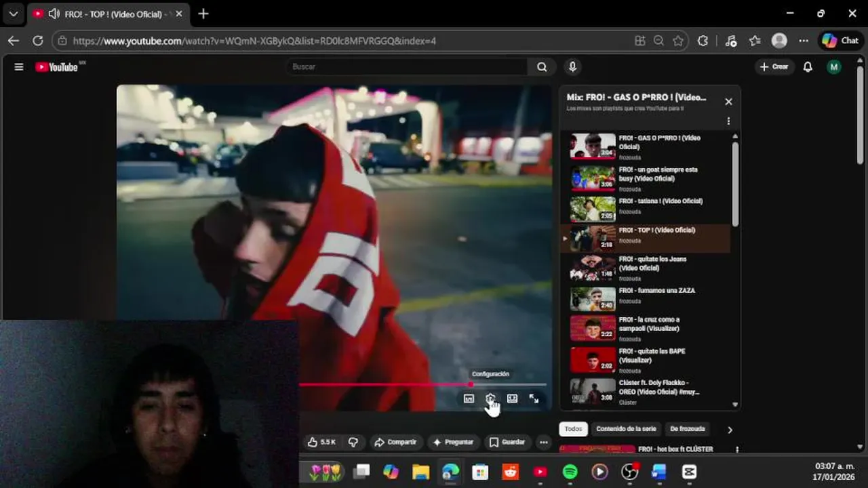Viewport: 868px width, 488px height.
Task: Close the FRO! - TOP ! browser tab
Action: 179,14
